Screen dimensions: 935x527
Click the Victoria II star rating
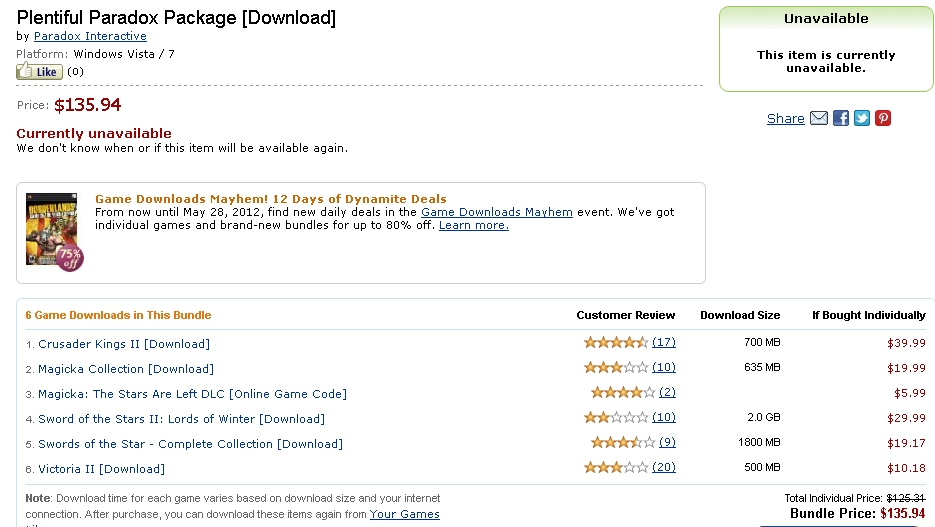[x=615, y=467]
